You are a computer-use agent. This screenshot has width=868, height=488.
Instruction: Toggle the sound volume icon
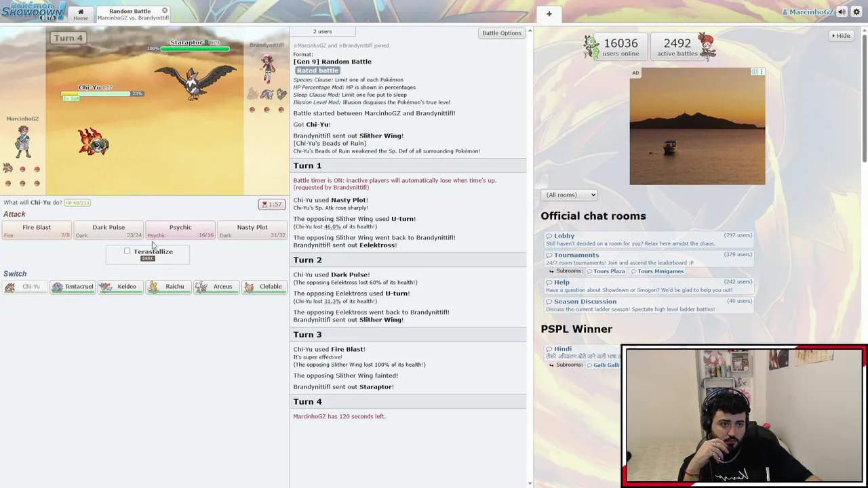point(842,12)
